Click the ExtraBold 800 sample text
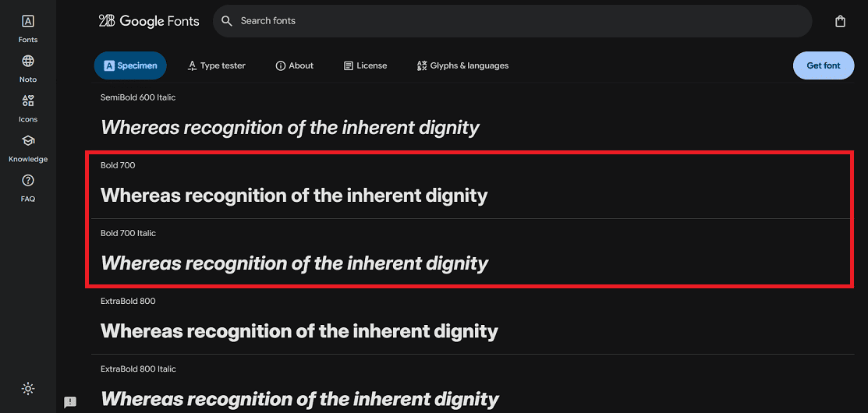Image resolution: width=868 pixels, height=413 pixels. 299,331
